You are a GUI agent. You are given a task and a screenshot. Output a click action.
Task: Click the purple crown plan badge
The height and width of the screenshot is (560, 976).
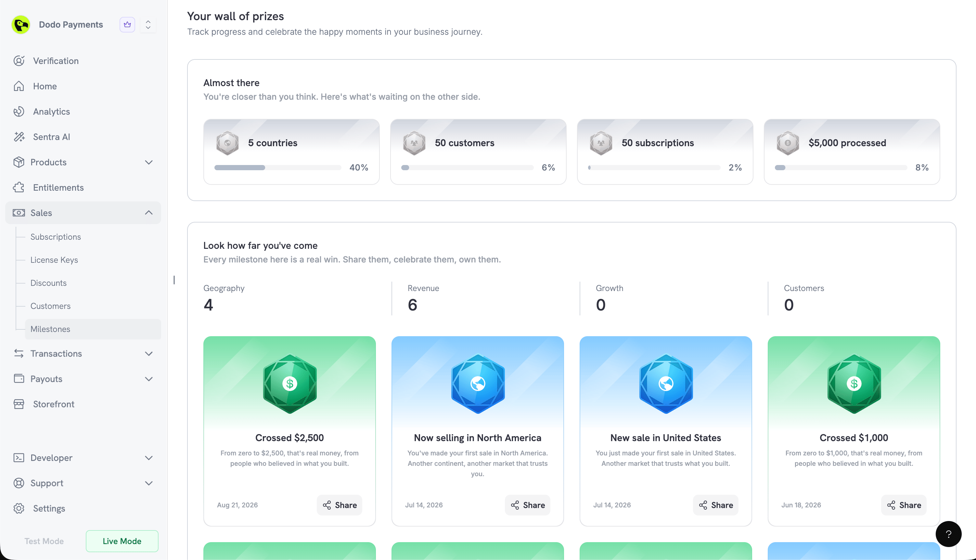point(127,25)
